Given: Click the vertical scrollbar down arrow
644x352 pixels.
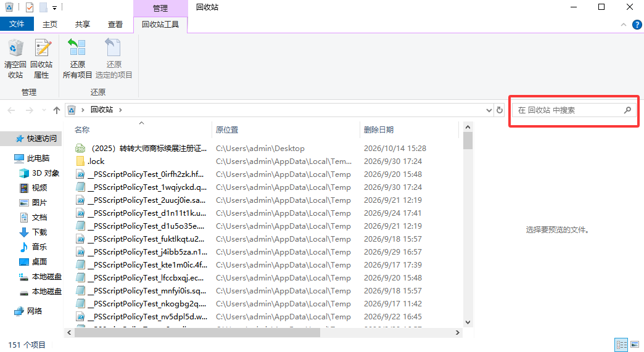Looking at the screenshot, I should [468, 322].
